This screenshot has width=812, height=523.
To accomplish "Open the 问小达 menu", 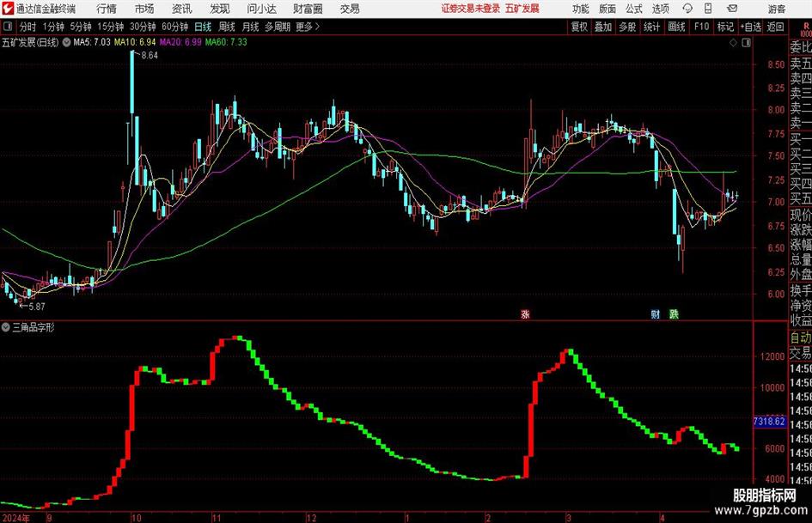I will pyautogui.click(x=261, y=9).
